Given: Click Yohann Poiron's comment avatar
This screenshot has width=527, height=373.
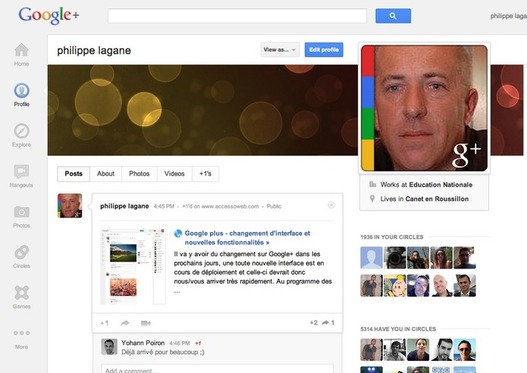Looking at the screenshot, I should [109, 347].
